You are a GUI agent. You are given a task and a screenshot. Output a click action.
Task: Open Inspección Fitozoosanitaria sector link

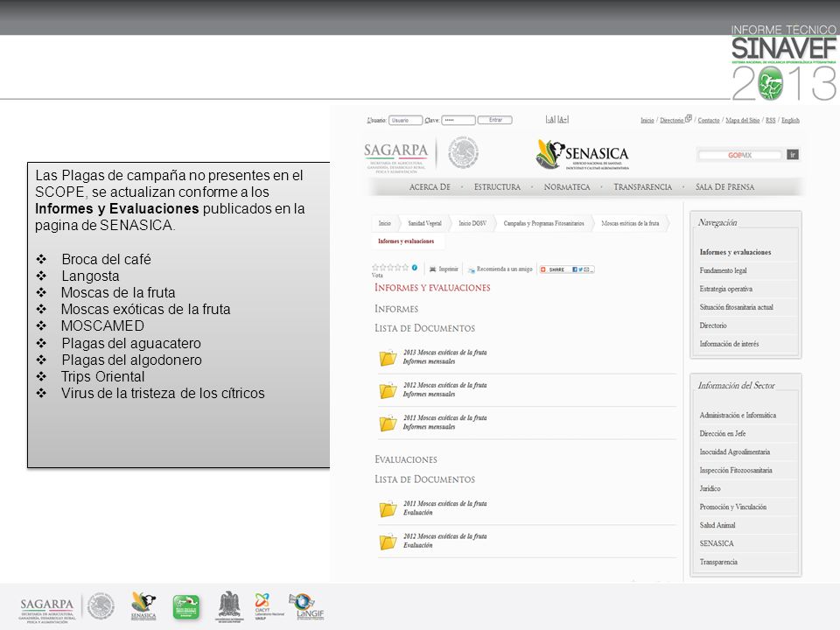tap(736, 470)
